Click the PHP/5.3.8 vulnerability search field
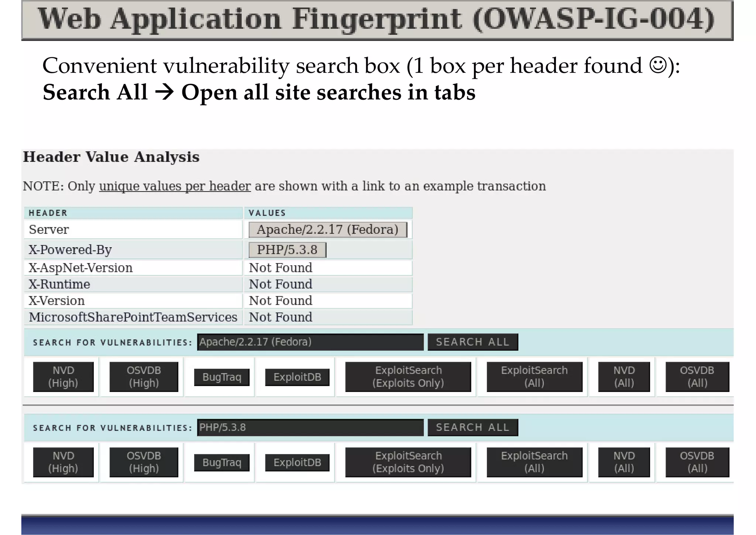The height and width of the screenshot is (535, 756). (310, 427)
